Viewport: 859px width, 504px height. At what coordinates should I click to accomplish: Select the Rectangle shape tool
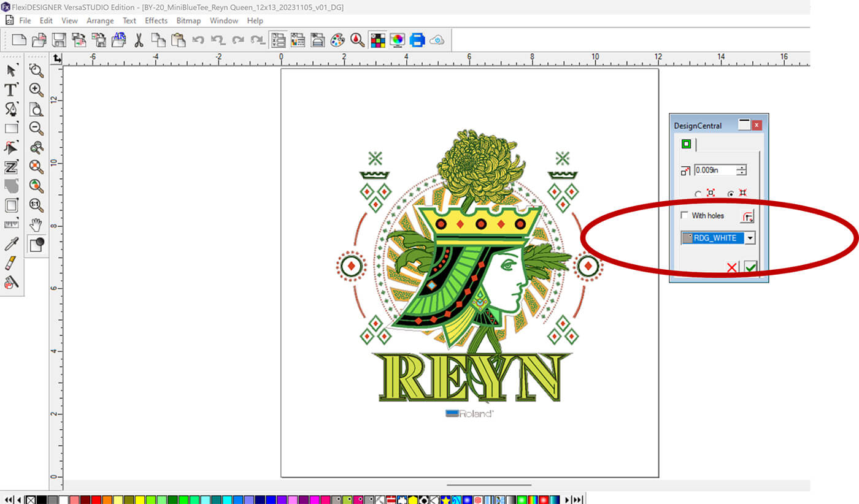click(x=12, y=128)
